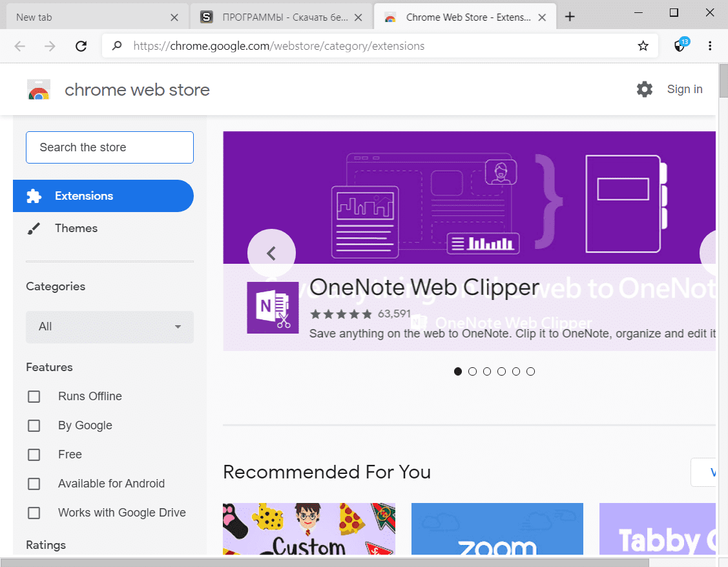Click the 63,591 ratings count
The image size is (728, 567).
click(394, 314)
